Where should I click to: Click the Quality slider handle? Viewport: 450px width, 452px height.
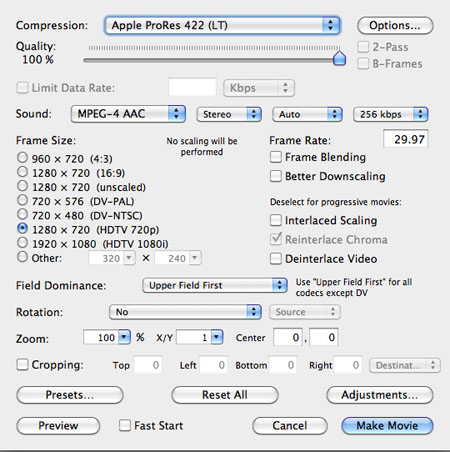(x=339, y=58)
